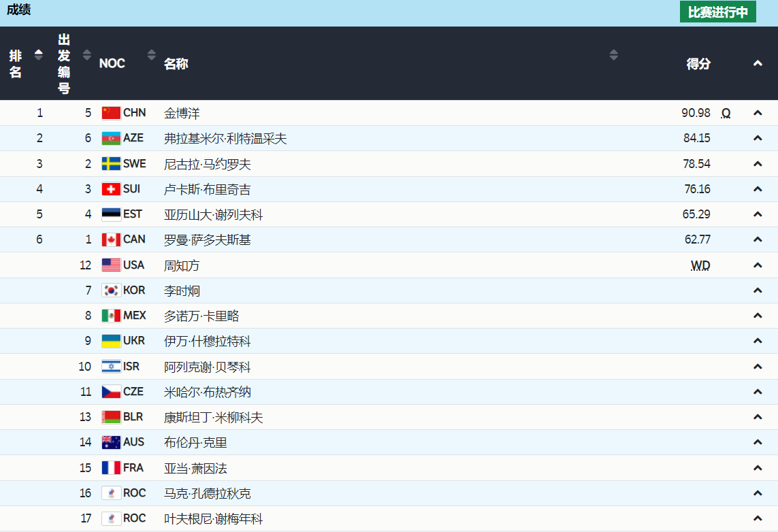The width and height of the screenshot is (778, 532).
Task: Click the score 76.16
Action: (697, 189)
